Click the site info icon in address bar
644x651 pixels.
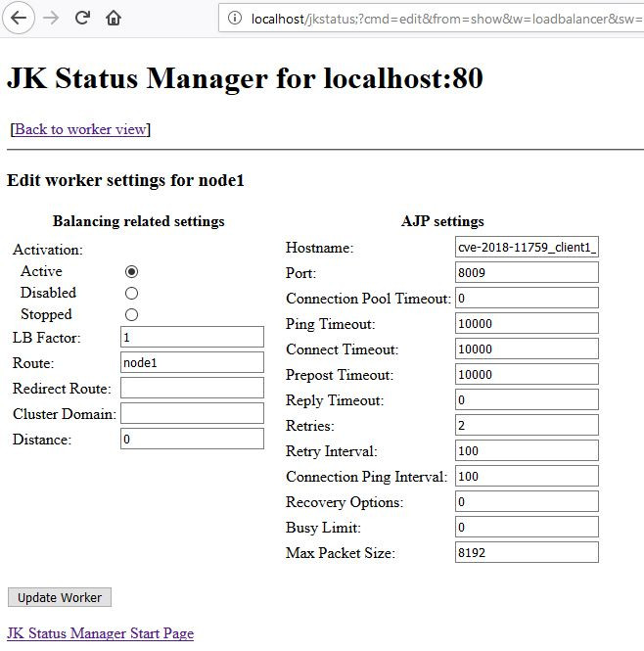click(234, 18)
